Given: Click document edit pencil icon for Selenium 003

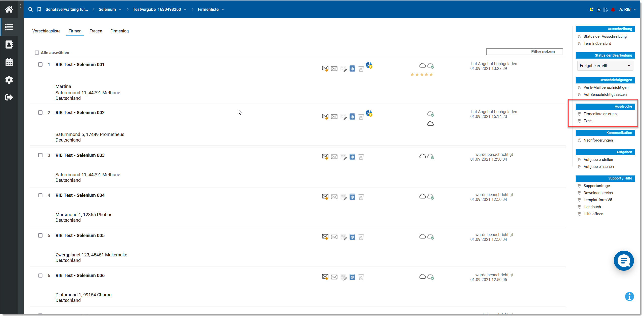Looking at the screenshot, I should tap(344, 157).
